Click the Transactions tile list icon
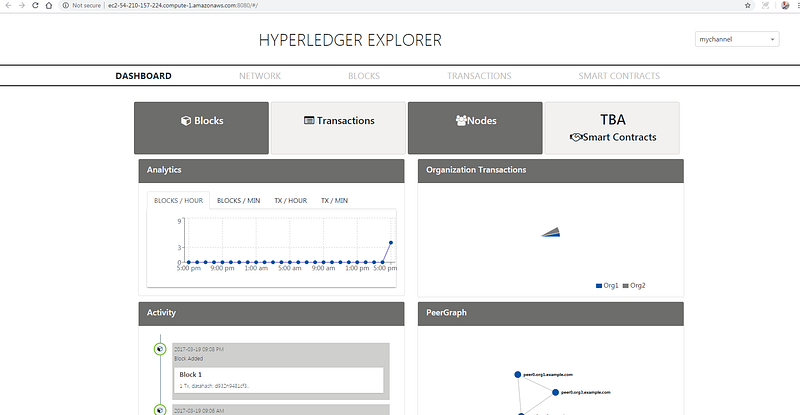 coord(309,120)
